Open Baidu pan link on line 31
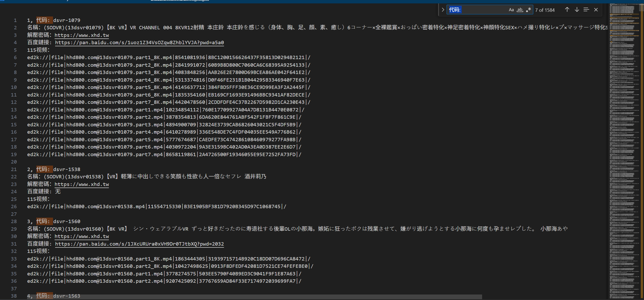This screenshot has width=644, height=300. click(x=139, y=244)
